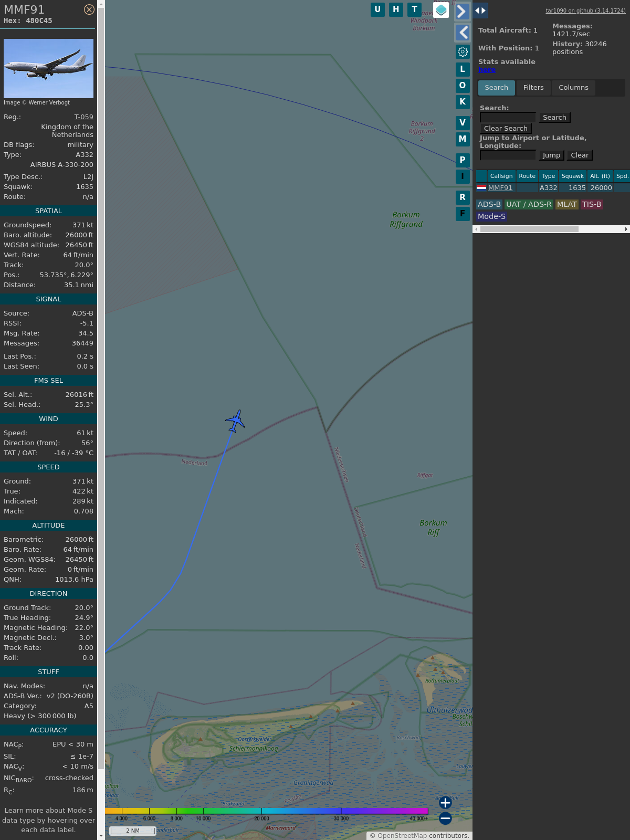Click the U map button
This screenshot has height=840, width=630.
point(377,9)
